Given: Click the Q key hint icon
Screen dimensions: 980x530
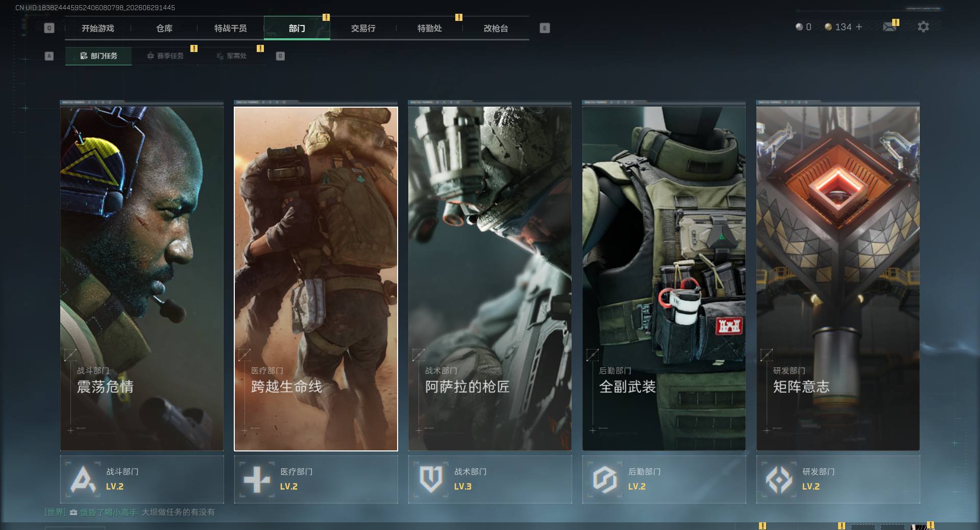Looking at the screenshot, I should 49,28.
